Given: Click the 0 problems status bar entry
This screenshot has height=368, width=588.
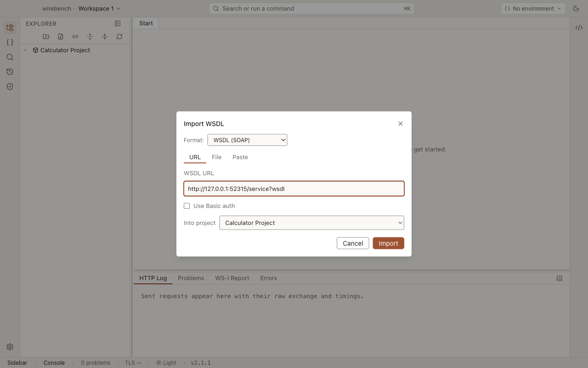Looking at the screenshot, I should [96, 363].
